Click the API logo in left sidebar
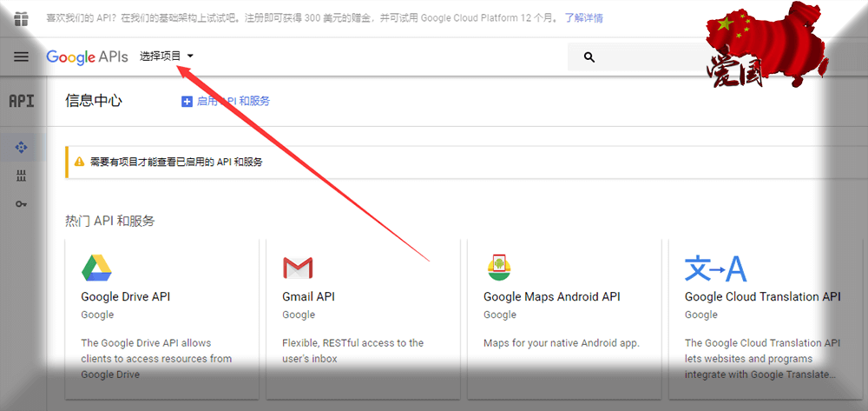Screen dimensions: 868x411 22,101
